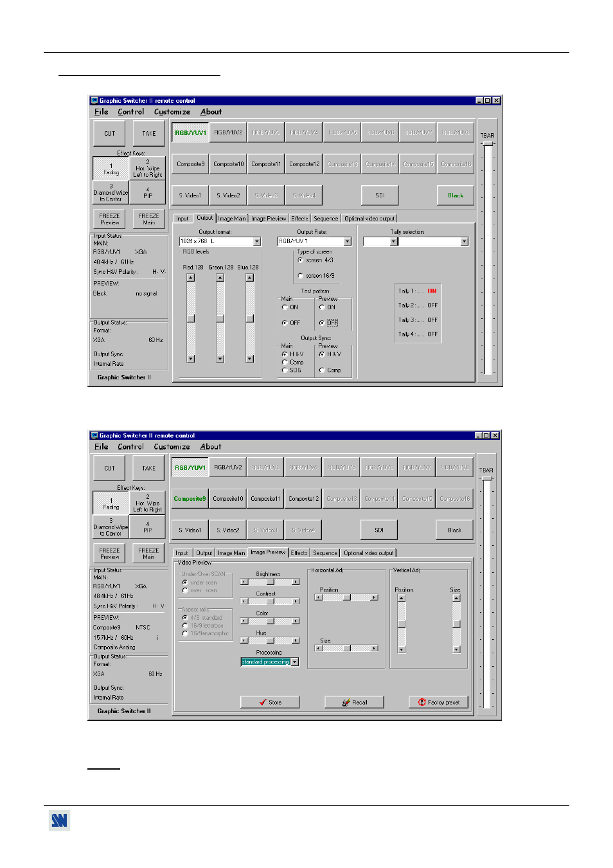Screen dimensions: 613x868
Task: Open the Output format 1024 x 768 dropdown
Action: click(257, 242)
